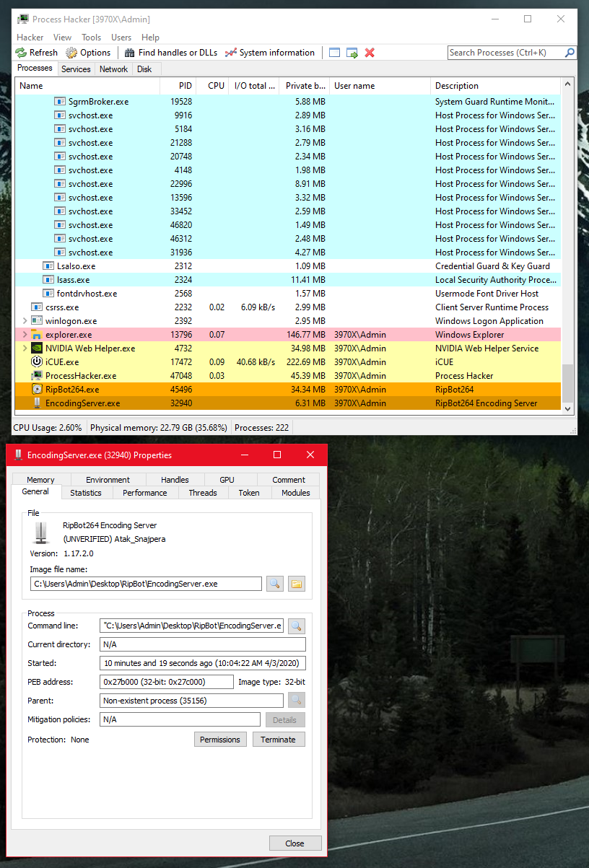Click the Atak_Snajpera verification link

tap(114, 539)
